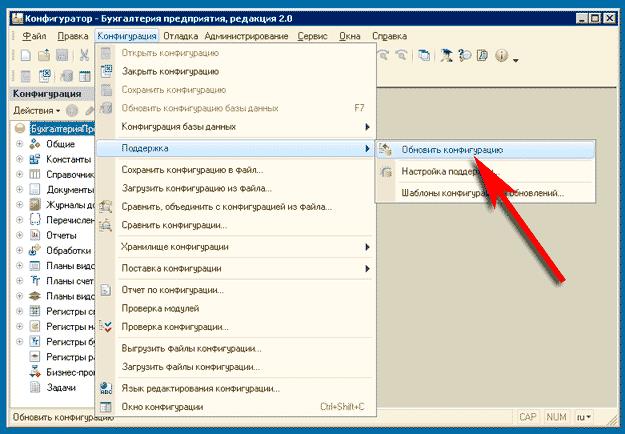Click the ru language indicator in the status bar
Viewport: 625px width, 434px height.
click(585, 417)
